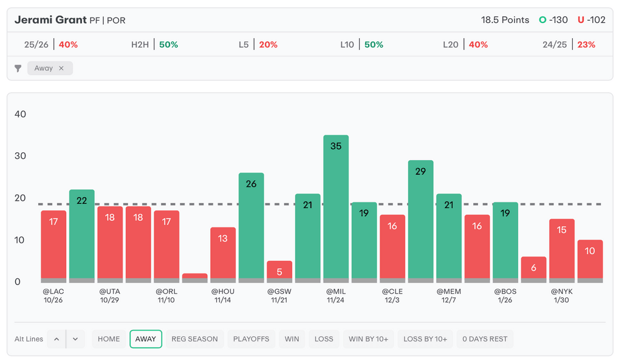The image size is (622, 364).
Task: Toggle off the AWAY filter
Action: pos(146,339)
